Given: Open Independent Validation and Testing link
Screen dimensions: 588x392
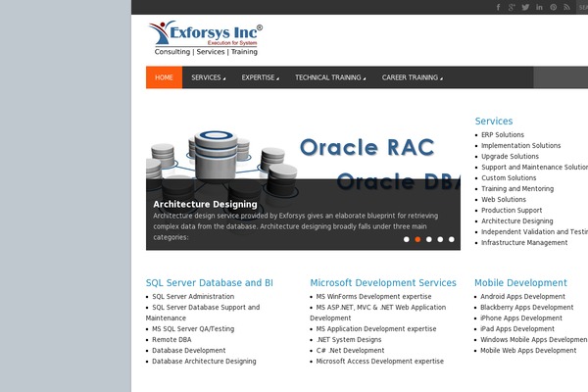Looking at the screenshot, I should click(x=534, y=232).
